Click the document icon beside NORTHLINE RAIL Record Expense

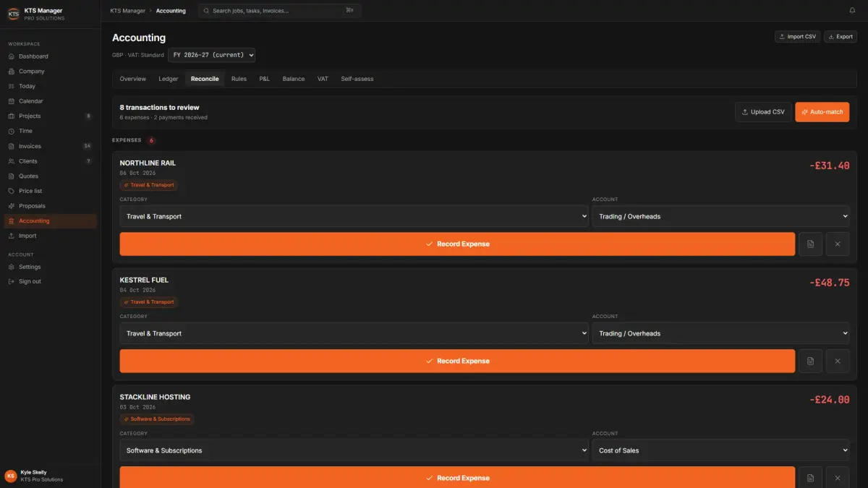(x=810, y=244)
